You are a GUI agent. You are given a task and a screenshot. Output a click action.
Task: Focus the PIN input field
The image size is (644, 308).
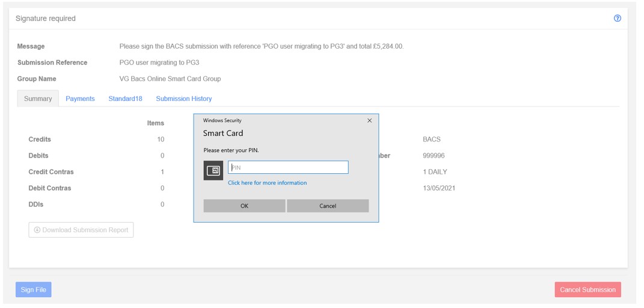288,167
